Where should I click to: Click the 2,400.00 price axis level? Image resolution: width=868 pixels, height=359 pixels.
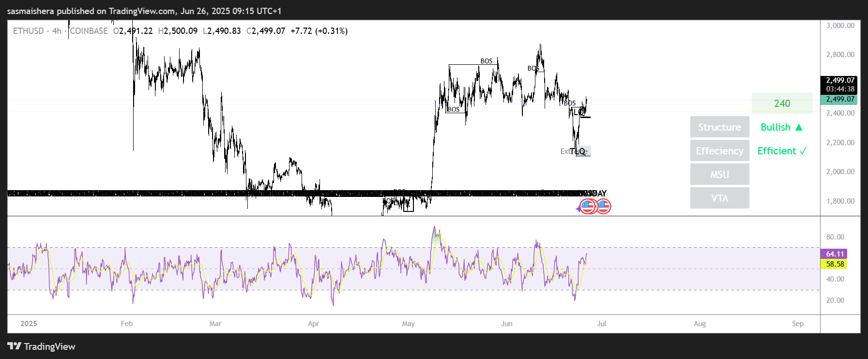pyautogui.click(x=840, y=113)
